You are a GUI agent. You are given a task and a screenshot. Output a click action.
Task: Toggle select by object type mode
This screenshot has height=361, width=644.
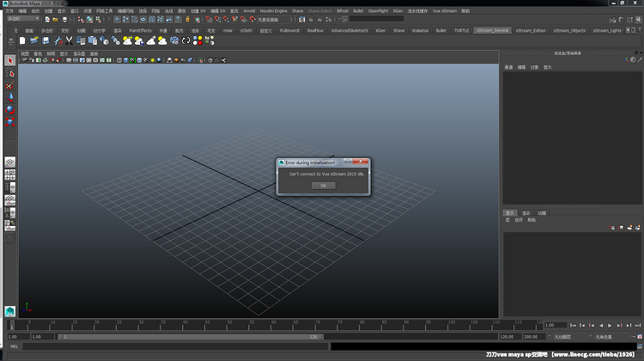tap(89, 19)
